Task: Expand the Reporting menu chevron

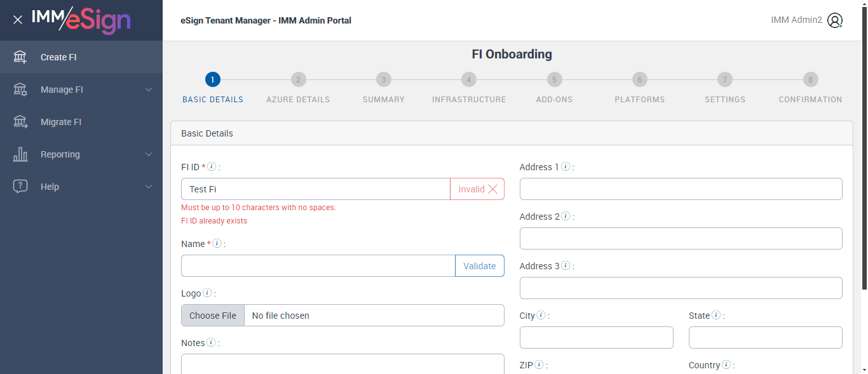Action: (x=149, y=154)
